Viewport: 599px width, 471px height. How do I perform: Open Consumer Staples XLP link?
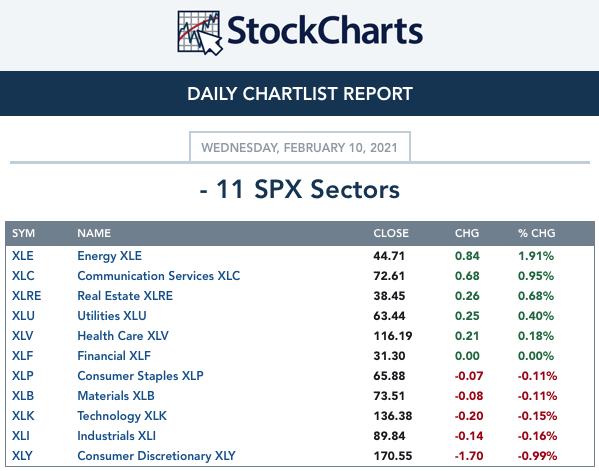click(140, 376)
